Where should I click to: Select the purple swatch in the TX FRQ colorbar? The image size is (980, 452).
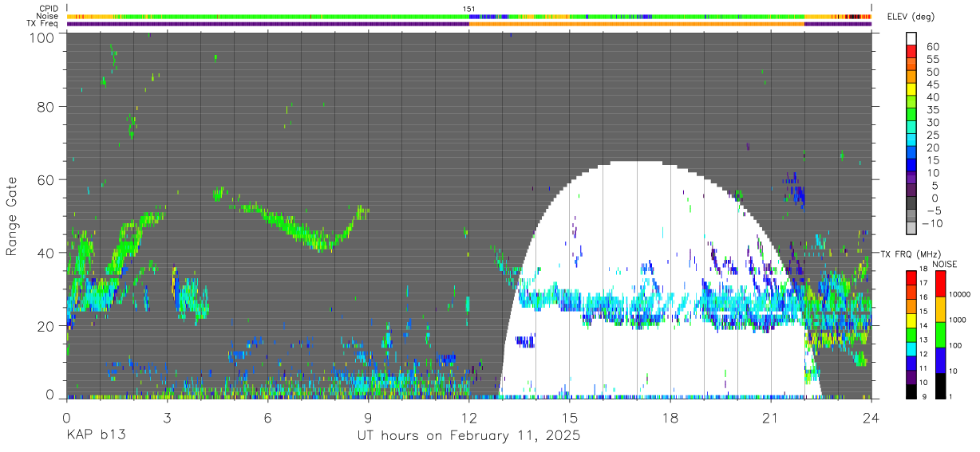(911, 379)
